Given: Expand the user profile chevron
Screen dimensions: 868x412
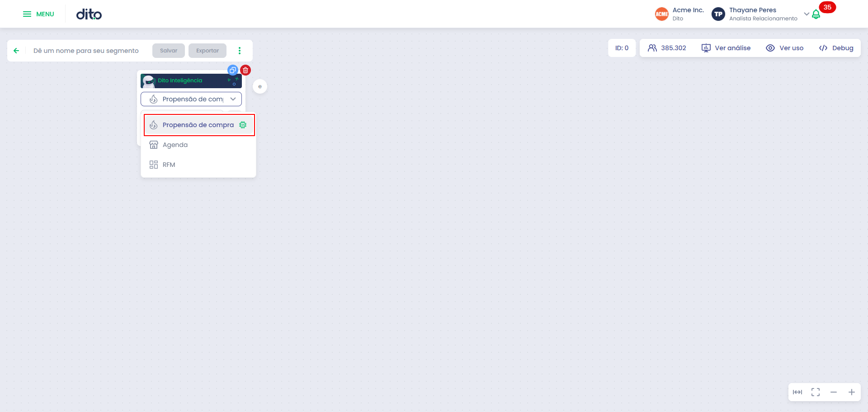Looking at the screenshot, I should point(807,14).
